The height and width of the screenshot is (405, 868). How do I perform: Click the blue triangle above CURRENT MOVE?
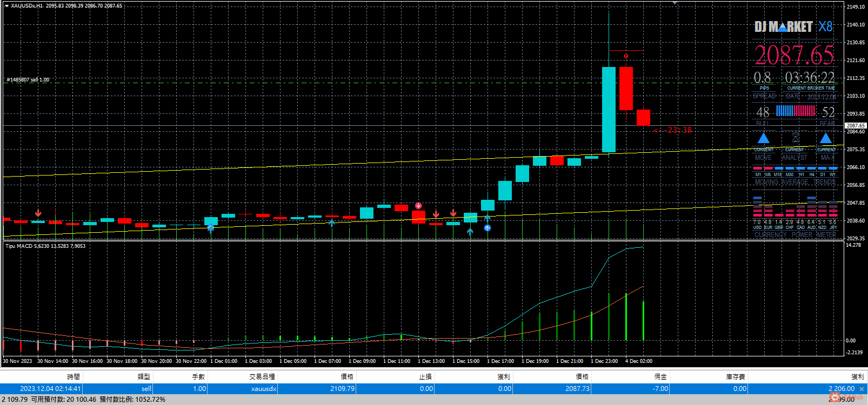[x=763, y=138]
